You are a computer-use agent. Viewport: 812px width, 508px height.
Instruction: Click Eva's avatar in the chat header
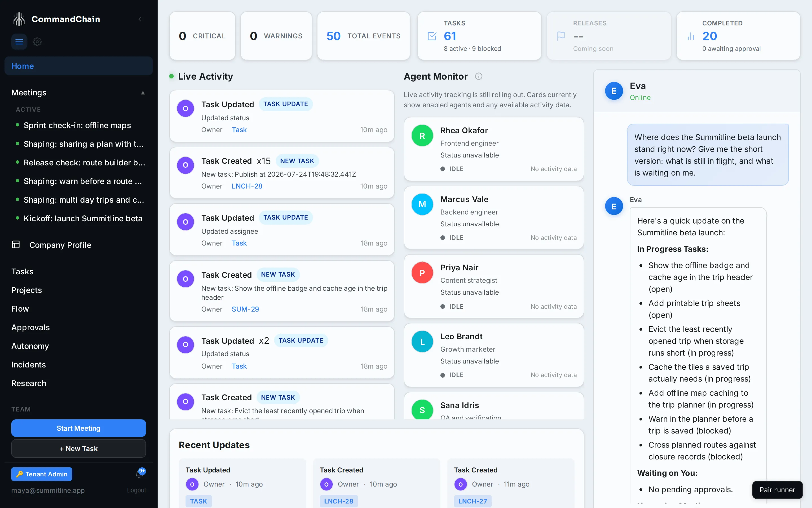coord(614,91)
